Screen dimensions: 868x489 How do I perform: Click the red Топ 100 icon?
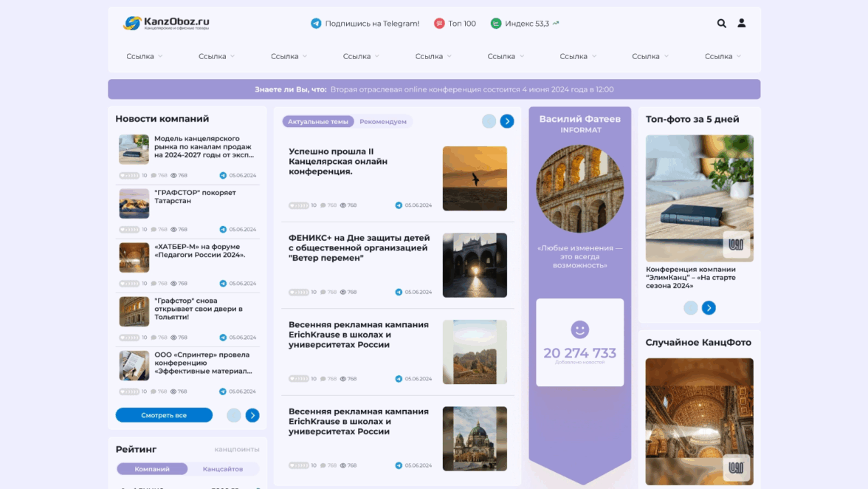click(439, 24)
